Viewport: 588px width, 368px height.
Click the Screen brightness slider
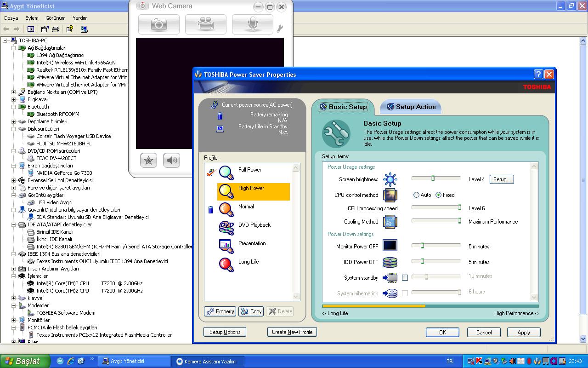click(436, 178)
